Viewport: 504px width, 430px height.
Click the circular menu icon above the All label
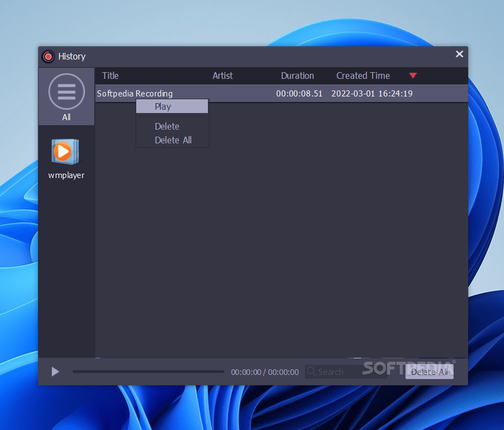pos(66,92)
